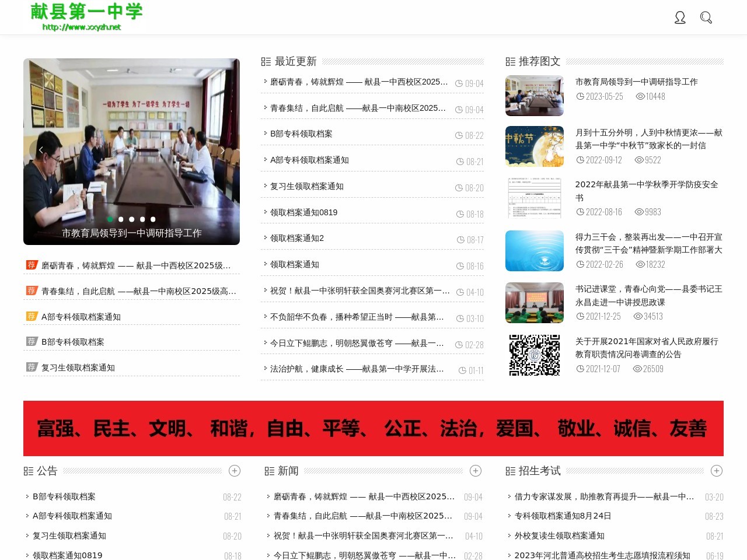This screenshot has height=560, width=747.
Task: Open the user account icon
Action: [x=680, y=18]
